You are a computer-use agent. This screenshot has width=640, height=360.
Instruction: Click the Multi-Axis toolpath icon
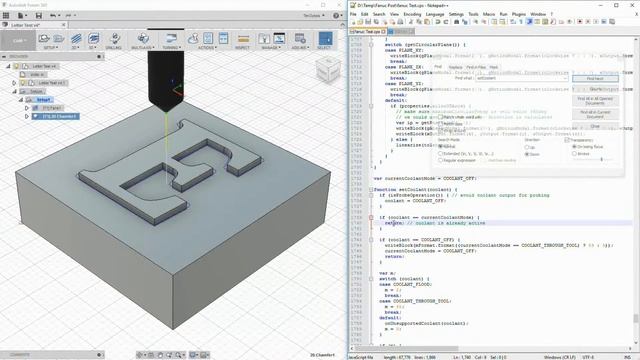click(143, 38)
